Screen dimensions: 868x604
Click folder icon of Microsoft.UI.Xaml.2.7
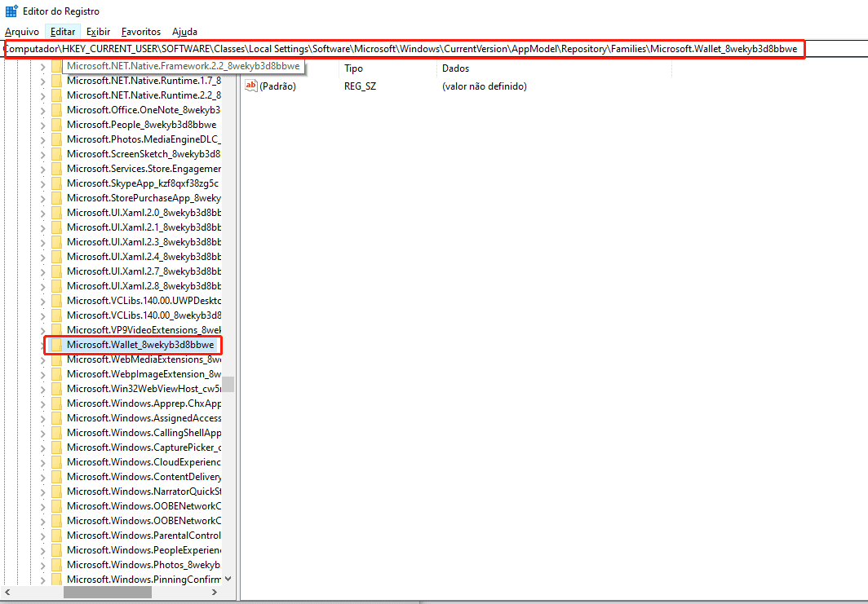click(x=56, y=271)
